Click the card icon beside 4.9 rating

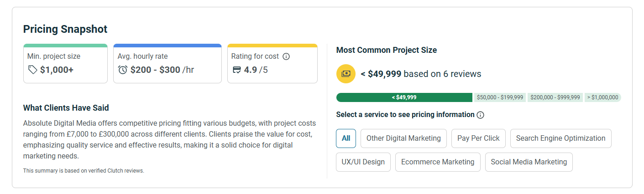pos(236,70)
